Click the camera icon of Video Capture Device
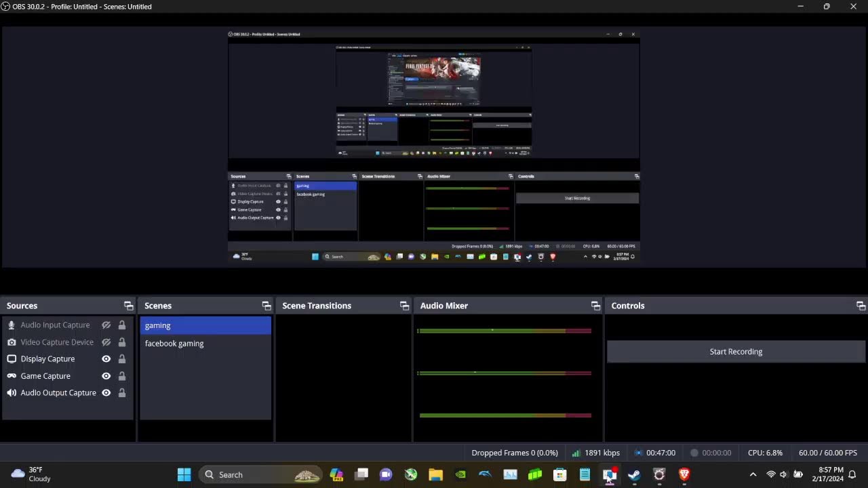This screenshot has width=868, height=488. coord(12,342)
